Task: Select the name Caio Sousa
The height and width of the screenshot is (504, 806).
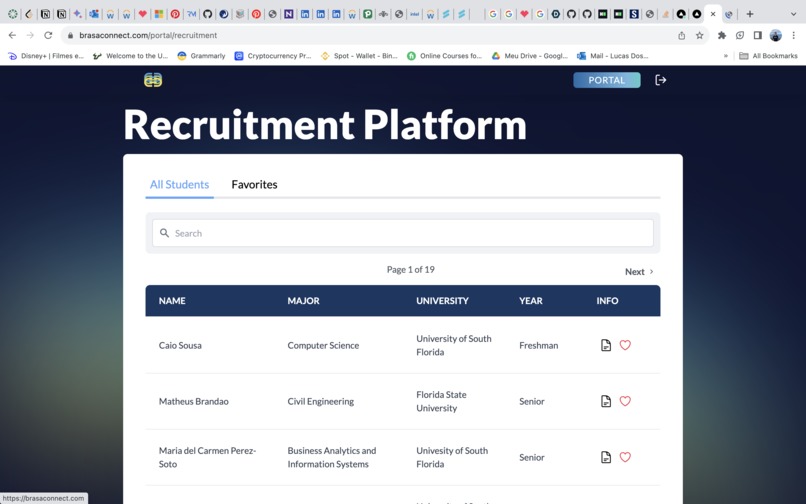Action: 180,345
